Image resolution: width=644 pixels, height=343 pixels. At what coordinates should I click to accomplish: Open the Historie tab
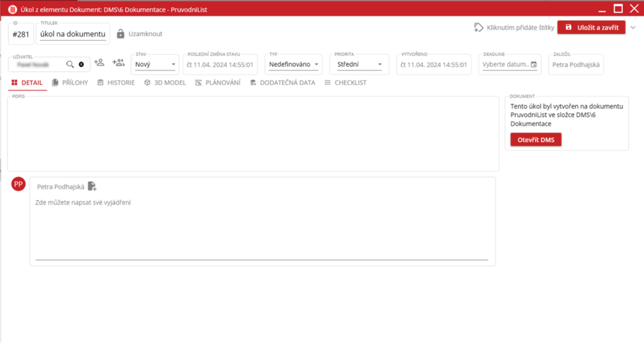pyautogui.click(x=116, y=82)
